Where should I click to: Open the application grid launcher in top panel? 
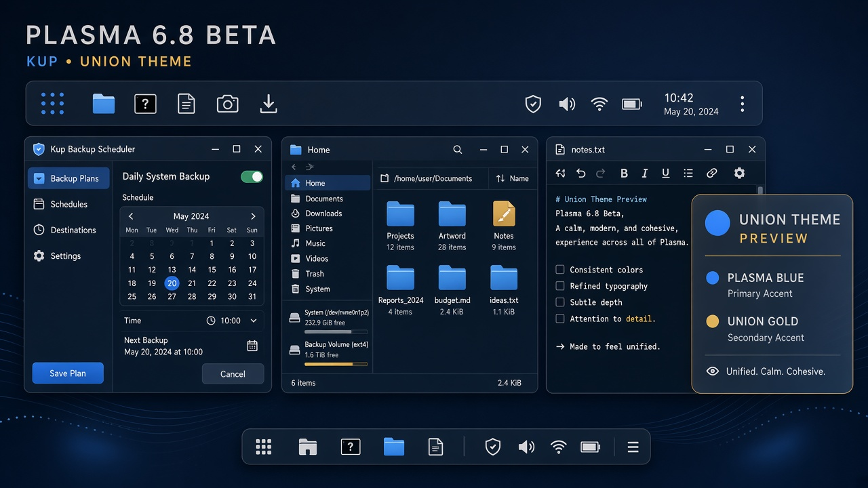click(x=52, y=104)
